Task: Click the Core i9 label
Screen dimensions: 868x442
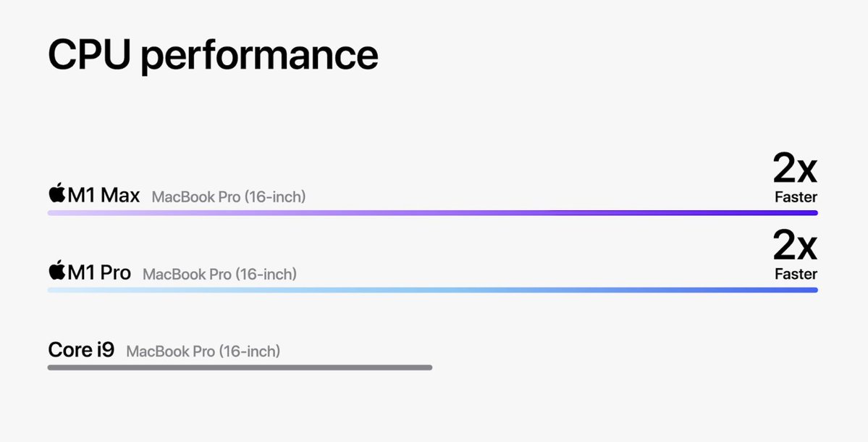Action: (x=81, y=349)
